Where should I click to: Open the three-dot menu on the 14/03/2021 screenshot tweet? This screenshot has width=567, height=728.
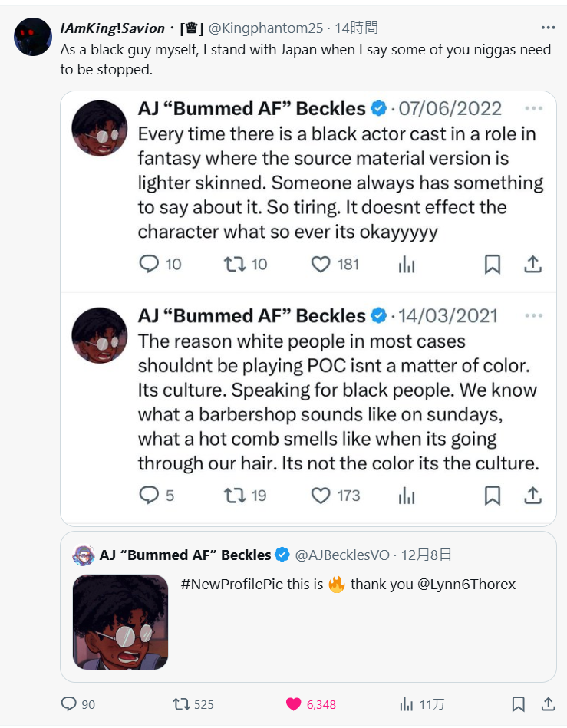pos(532,316)
